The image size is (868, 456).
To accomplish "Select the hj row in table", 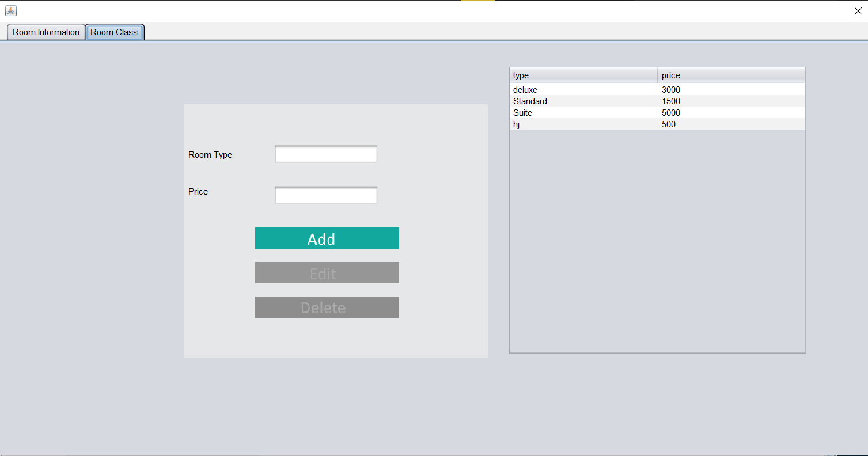I will (x=517, y=124).
